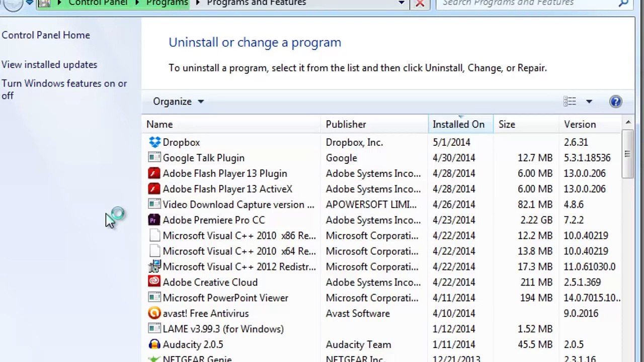Click publisher Dropbox, Inc. cell
Viewport: 644px width, 362px height.
click(x=354, y=142)
